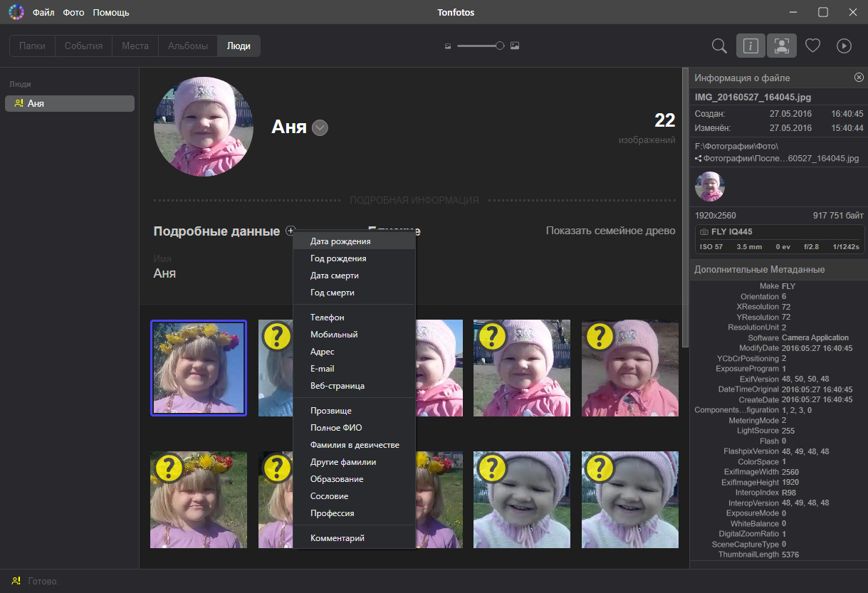Viewport: 868px width, 593px height.
Task: Click the plus icon beside Подробные данные
Action: pos(290,231)
